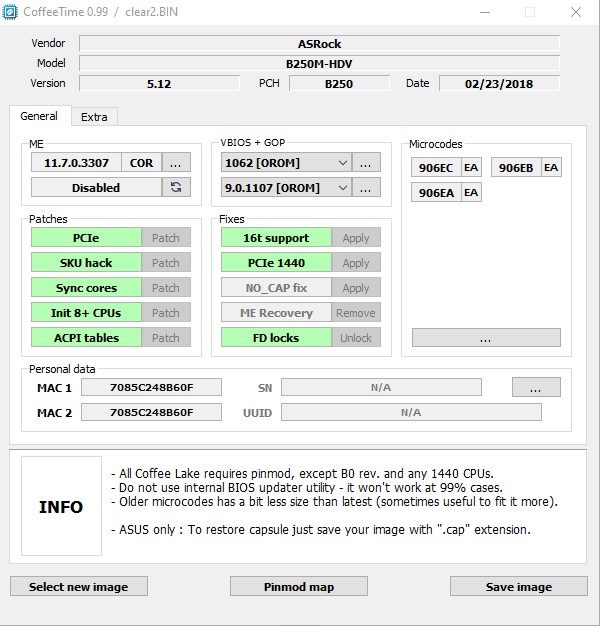The height and width of the screenshot is (626, 600).
Task: Click Unlock for FD locks
Action: point(356,337)
